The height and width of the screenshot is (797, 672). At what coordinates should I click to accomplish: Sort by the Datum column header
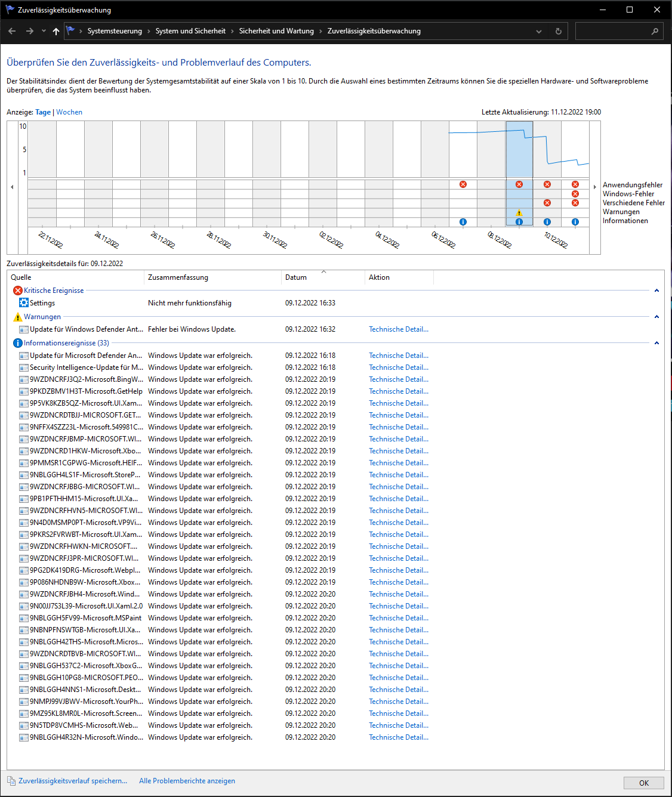(323, 277)
